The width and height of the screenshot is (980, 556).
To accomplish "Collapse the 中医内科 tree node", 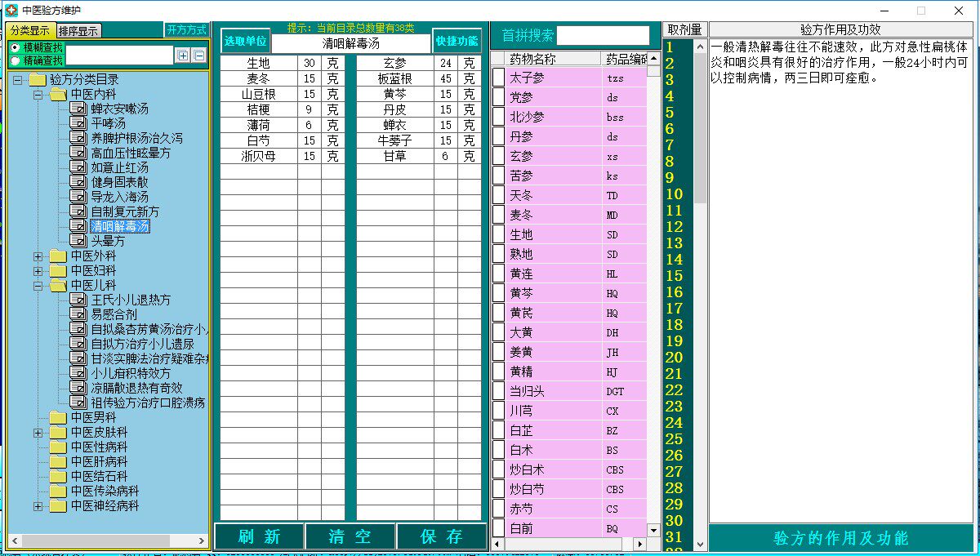I will pos(38,95).
